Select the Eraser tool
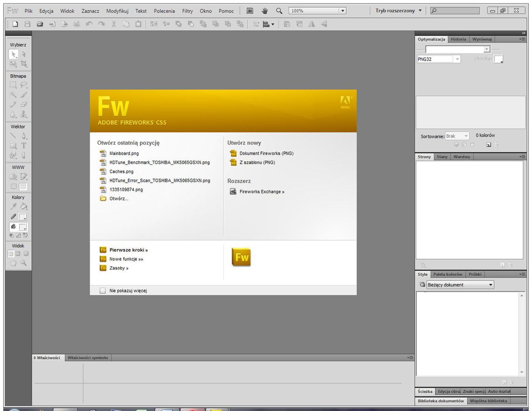Viewport: 532px width, 411px height. [x=24, y=104]
